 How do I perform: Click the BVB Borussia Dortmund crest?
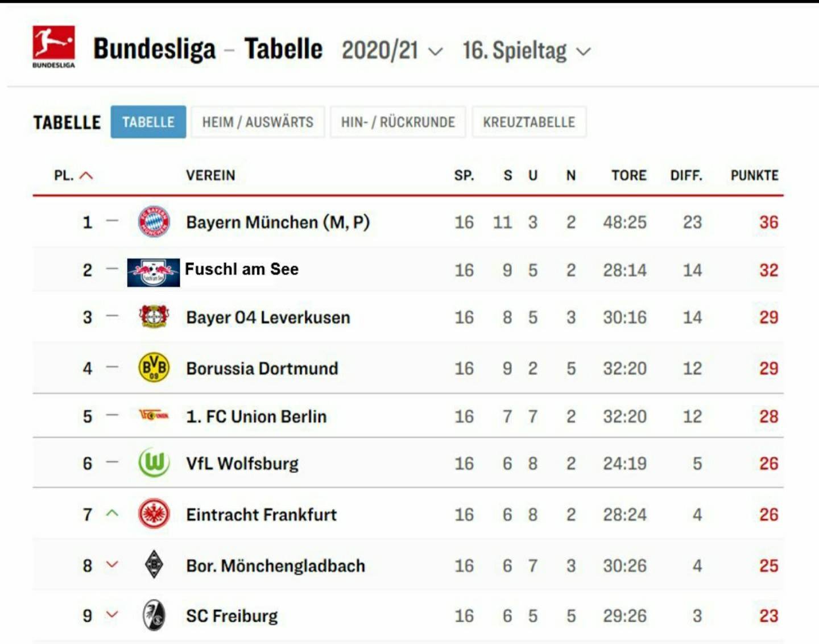coord(154,367)
